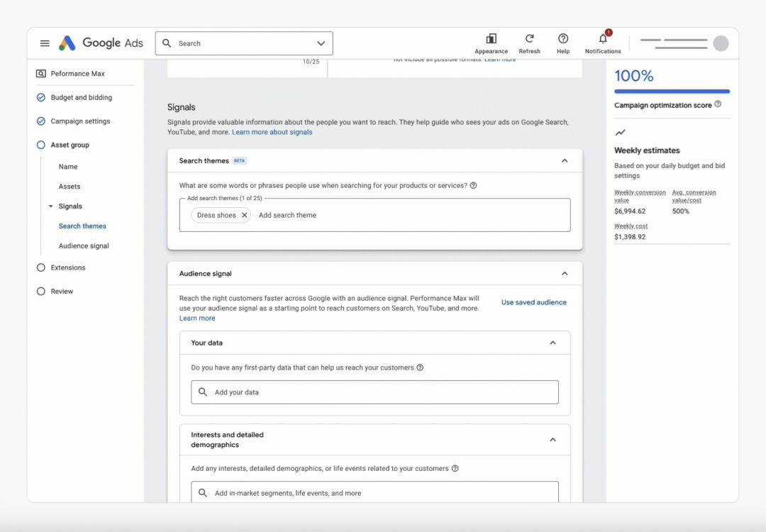
Task: Click the Avg. conversion value/cost label
Action: pos(694,196)
